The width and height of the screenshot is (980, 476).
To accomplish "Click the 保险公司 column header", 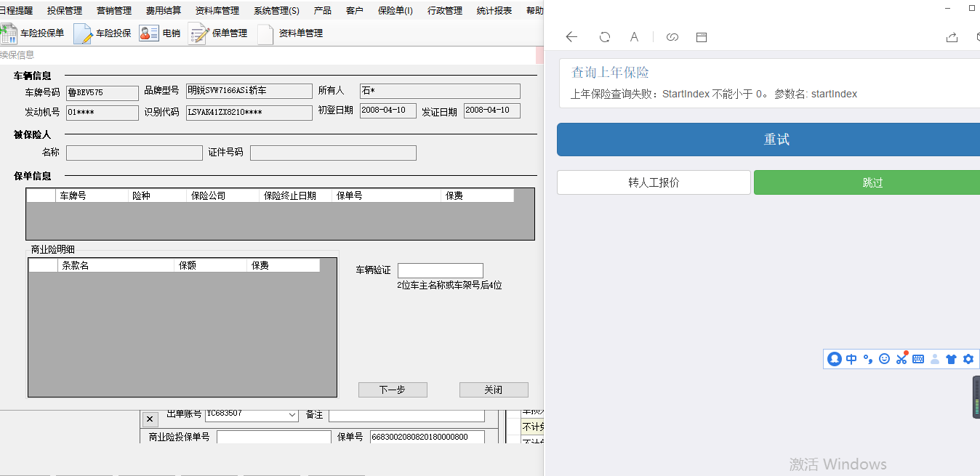I will point(222,195).
